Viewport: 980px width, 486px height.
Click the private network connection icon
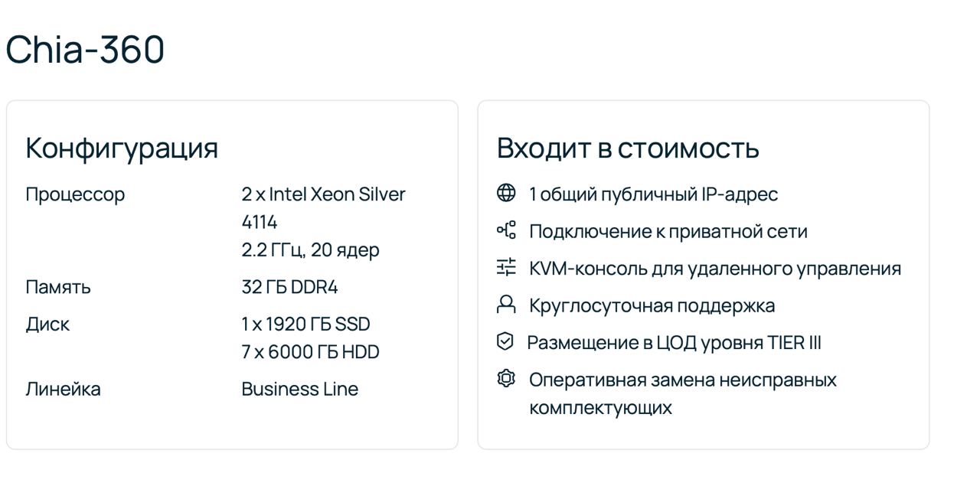click(506, 230)
